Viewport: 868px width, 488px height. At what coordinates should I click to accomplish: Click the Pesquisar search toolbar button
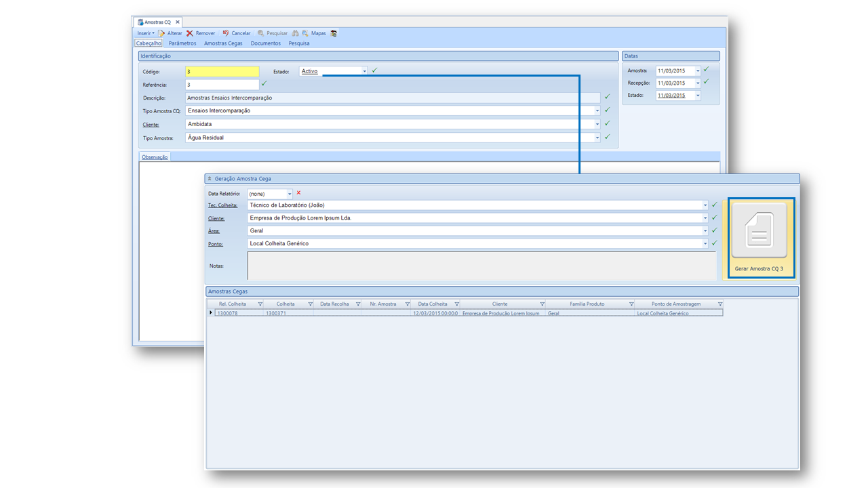pyautogui.click(x=272, y=33)
